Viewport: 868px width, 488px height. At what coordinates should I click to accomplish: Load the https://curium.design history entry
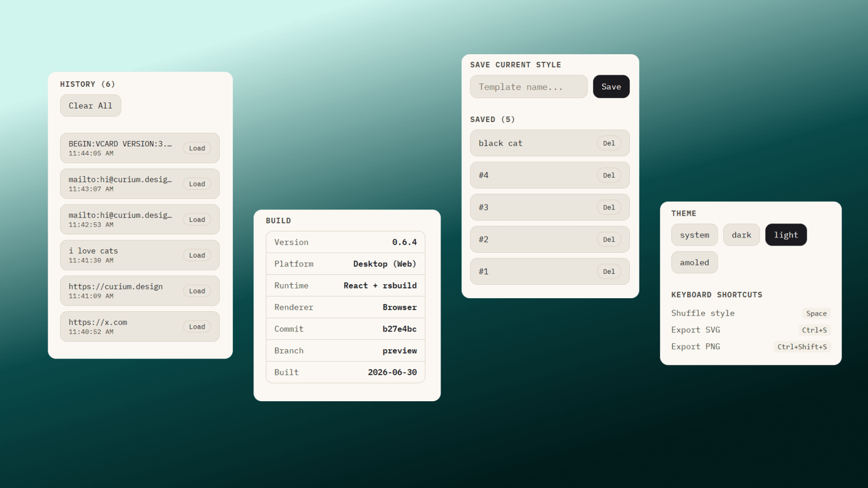coord(197,291)
